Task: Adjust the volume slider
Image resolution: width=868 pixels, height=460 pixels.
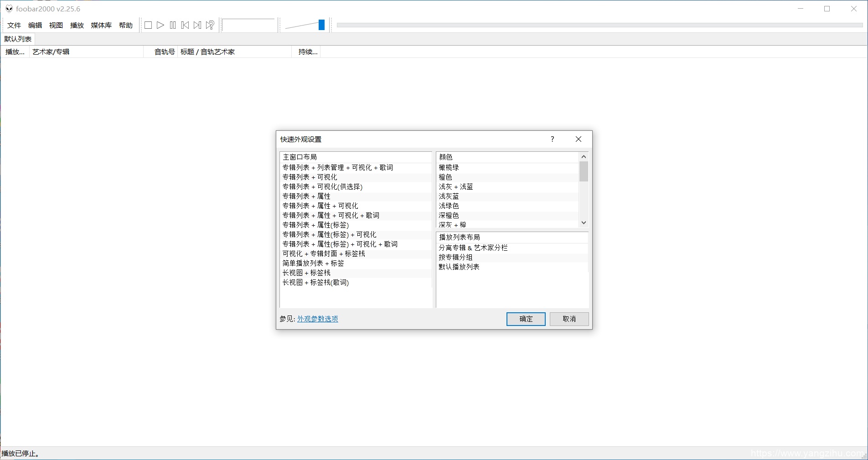Action: [x=320, y=25]
